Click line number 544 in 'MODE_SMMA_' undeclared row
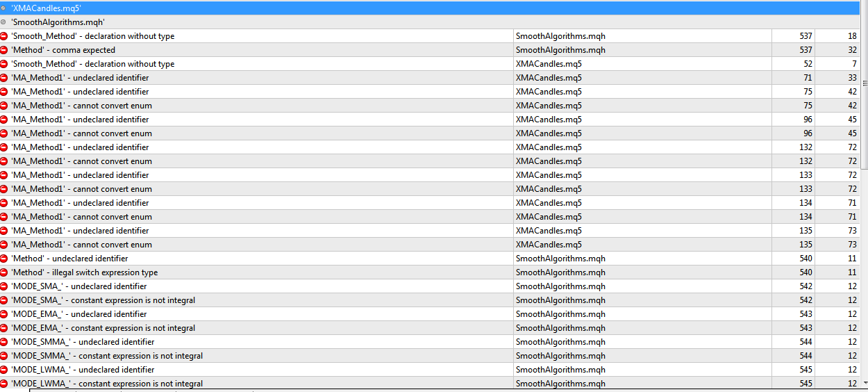 click(806, 341)
